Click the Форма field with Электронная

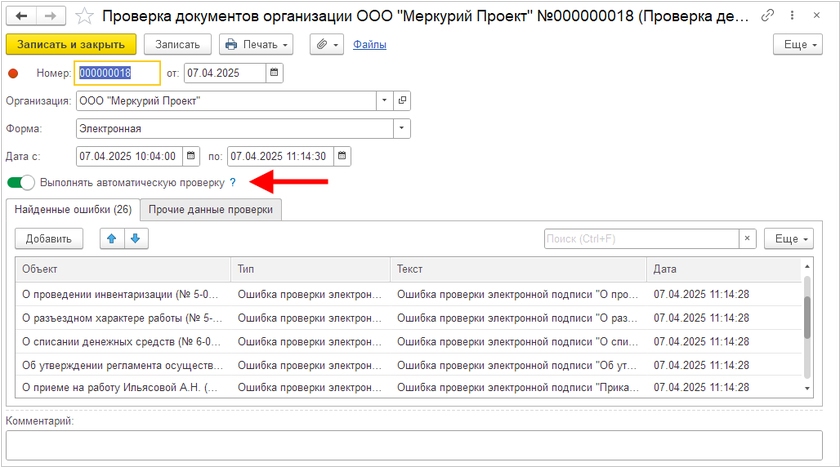(x=234, y=129)
